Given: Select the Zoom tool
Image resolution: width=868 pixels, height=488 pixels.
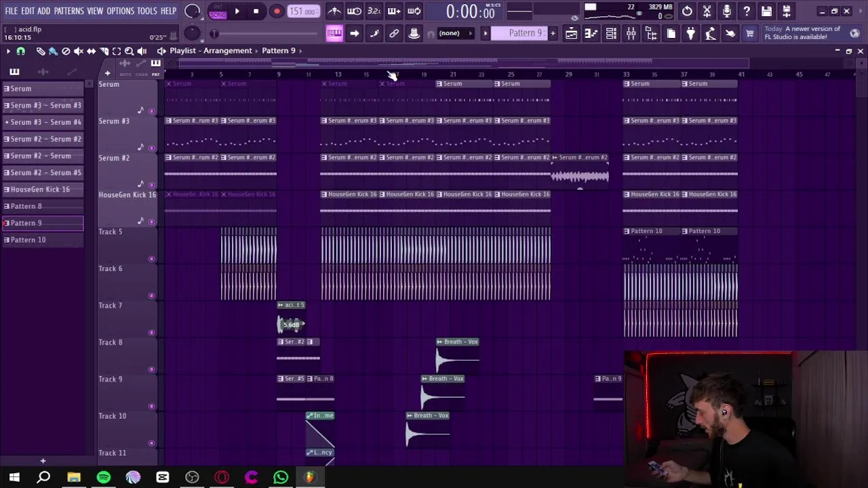Looking at the screenshot, I should point(129,51).
